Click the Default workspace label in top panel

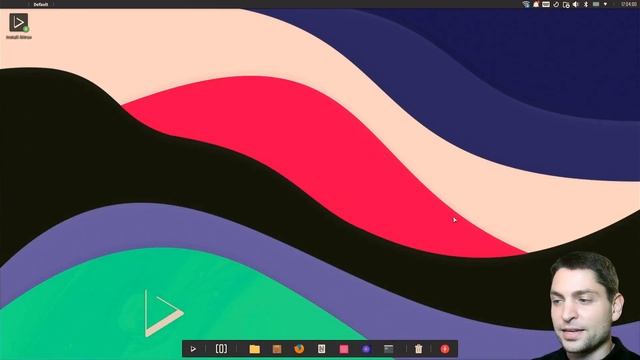pyautogui.click(x=41, y=4)
